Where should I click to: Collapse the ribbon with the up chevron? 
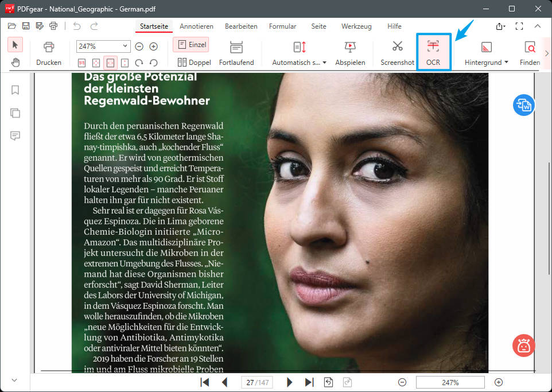(537, 26)
